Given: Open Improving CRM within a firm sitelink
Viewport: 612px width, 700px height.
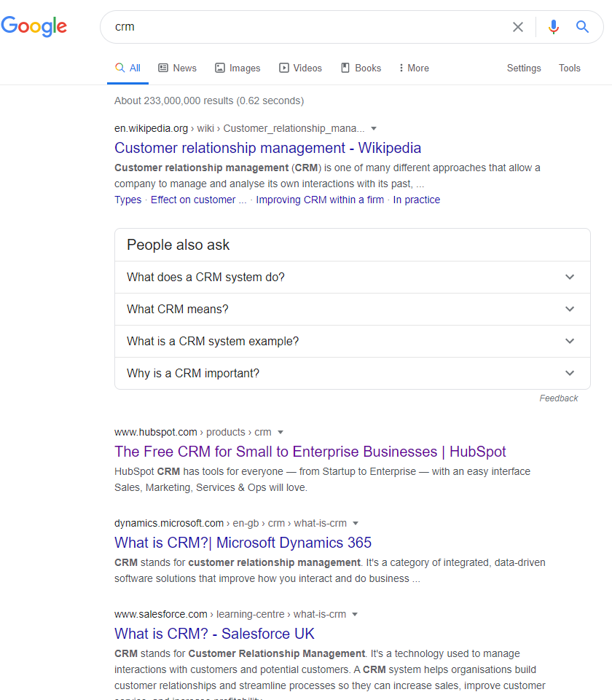Looking at the screenshot, I should [320, 200].
